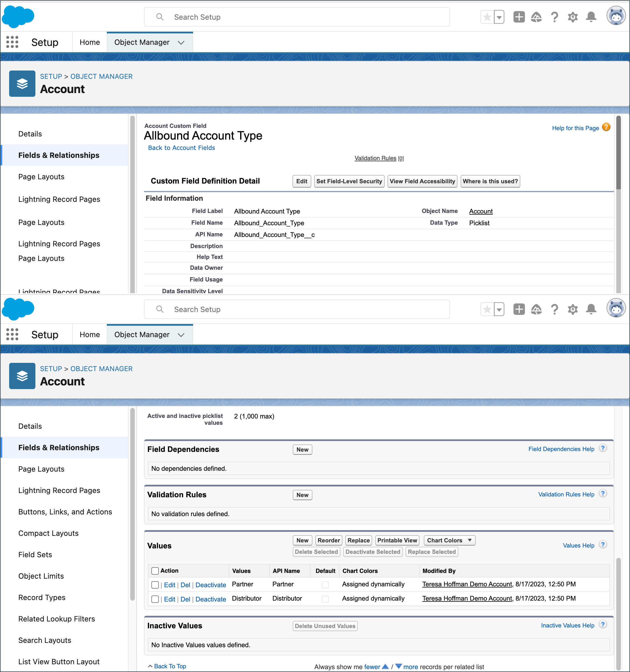The height and width of the screenshot is (672, 630).
Task: Open notifications bell in picklist Values window
Action: [x=591, y=309]
